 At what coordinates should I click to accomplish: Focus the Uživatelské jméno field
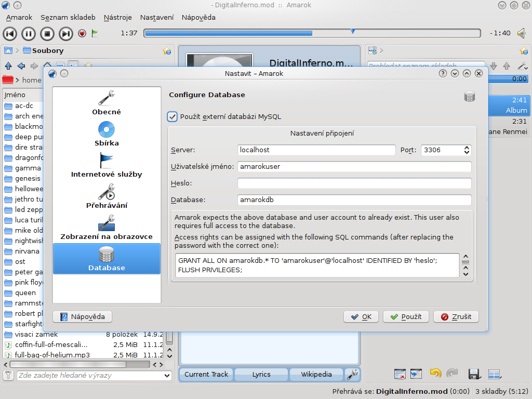[354, 167]
